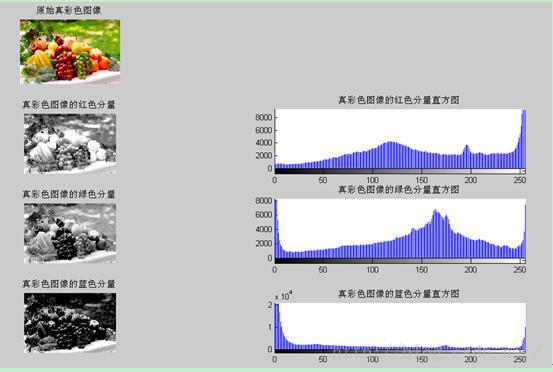Click the title 真彩色图像的绿色分量直方图
The height and width of the screenshot is (372, 553).
tap(399, 189)
